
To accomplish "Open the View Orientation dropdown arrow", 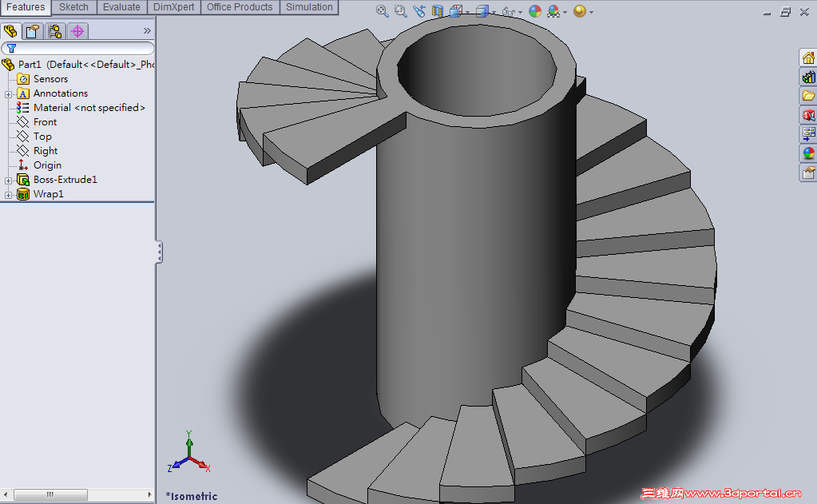I will (x=467, y=12).
